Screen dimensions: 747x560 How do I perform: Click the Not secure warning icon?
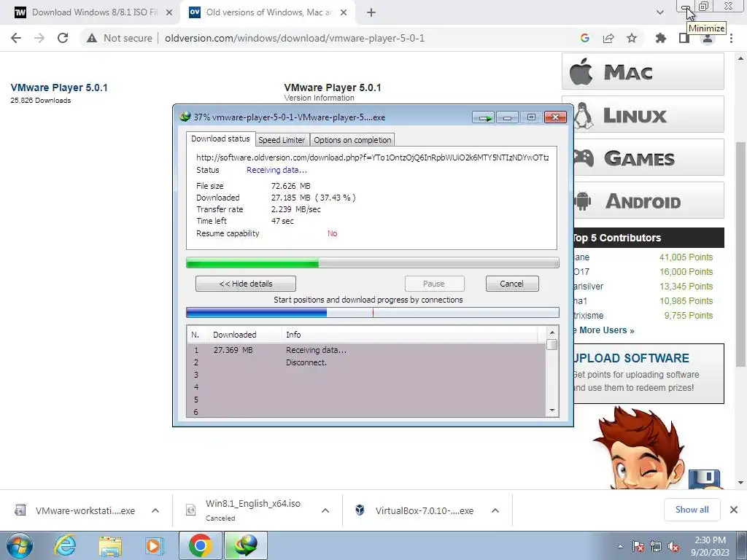(92, 38)
